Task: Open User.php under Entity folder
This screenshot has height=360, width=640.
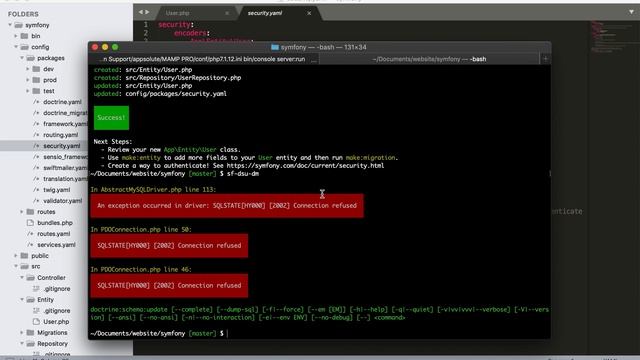Action: pyautogui.click(x=56, y=322)
